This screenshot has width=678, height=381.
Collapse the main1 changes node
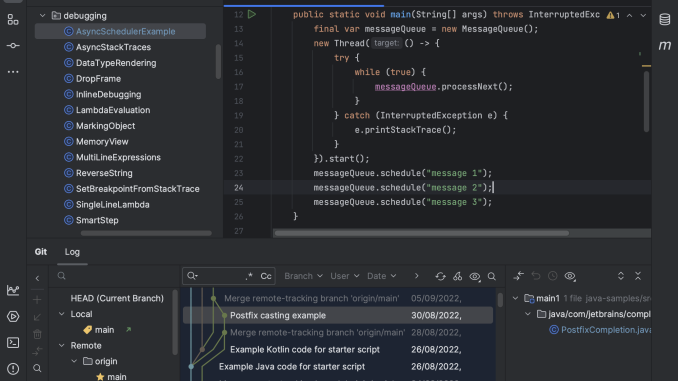pyautogui.click(x=515, y=298)
